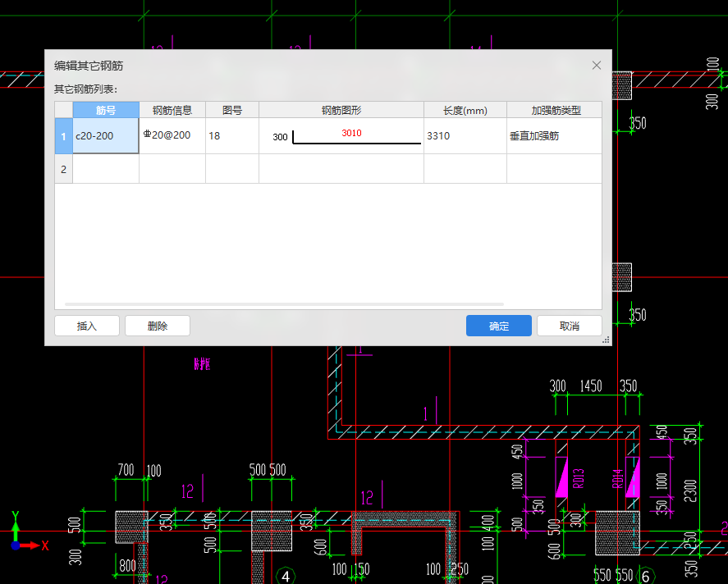Click the 确定 confirm button
This screenshot has height=584, width=728.
pos(499,326)
